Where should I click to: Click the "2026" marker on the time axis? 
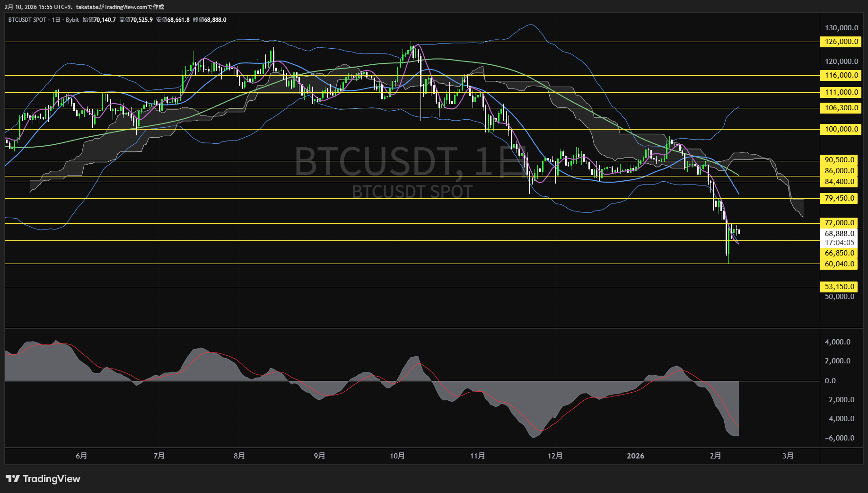[636, 456]
